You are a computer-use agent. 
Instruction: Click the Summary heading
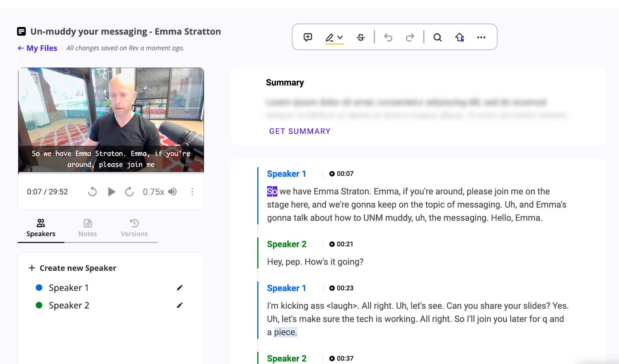click(x=285, y=83)
